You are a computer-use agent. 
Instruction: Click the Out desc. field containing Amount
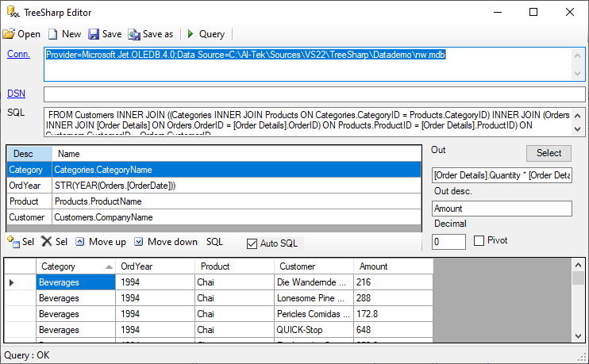point(502,209)
